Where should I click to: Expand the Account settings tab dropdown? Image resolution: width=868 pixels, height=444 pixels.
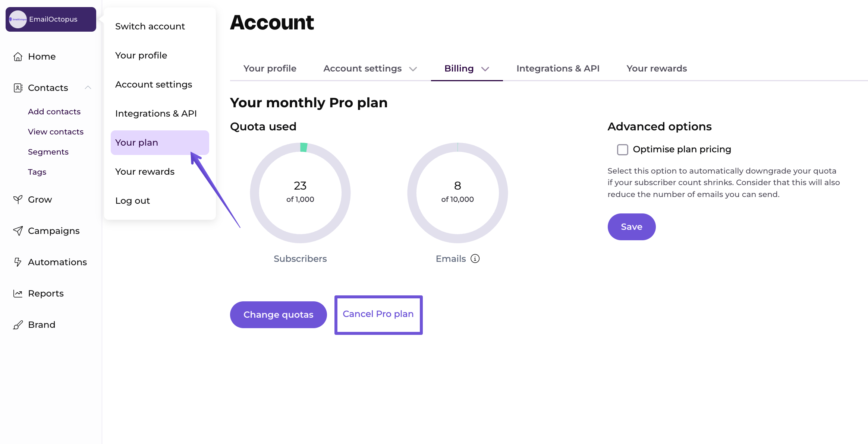(x=413, y=69)
